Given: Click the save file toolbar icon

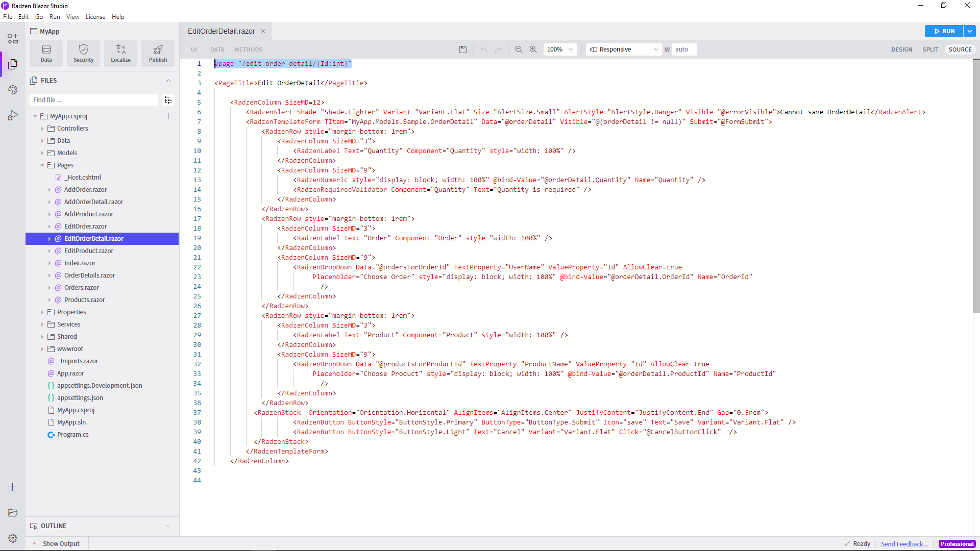Looking at the screenshot, I should 463,49.
